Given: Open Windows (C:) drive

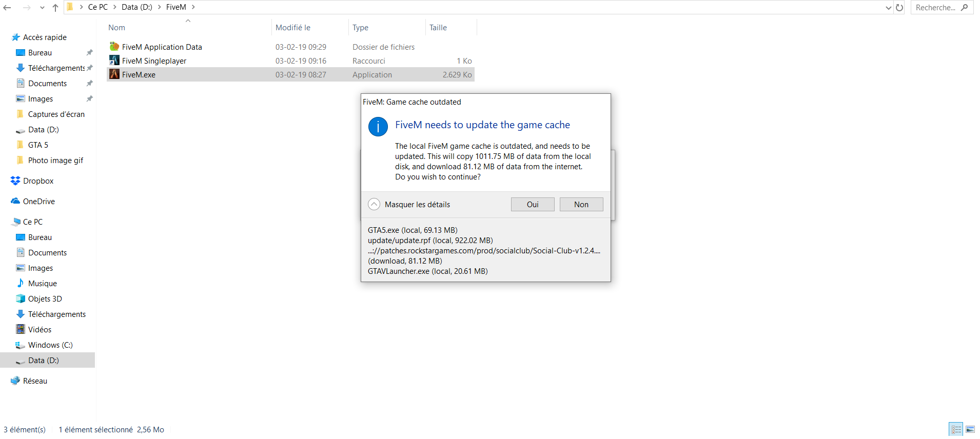Looking at the screenshot, I should pos(50,345).
